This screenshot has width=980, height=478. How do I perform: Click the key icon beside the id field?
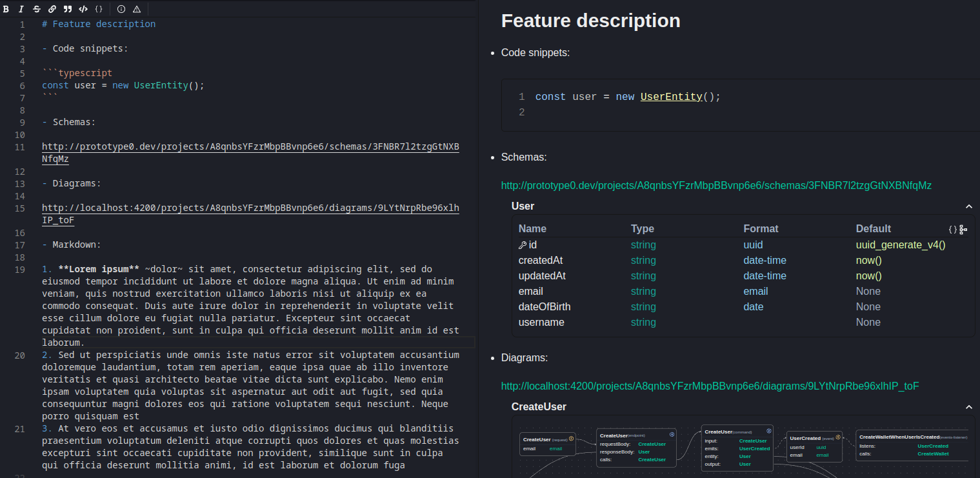(522, 245)
